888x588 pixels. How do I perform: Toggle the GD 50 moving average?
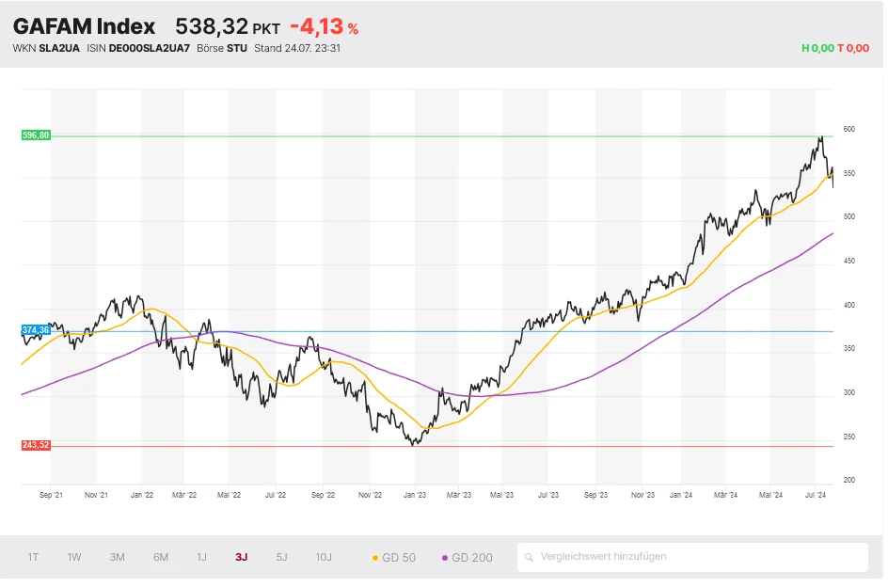[x=394, y=557]
